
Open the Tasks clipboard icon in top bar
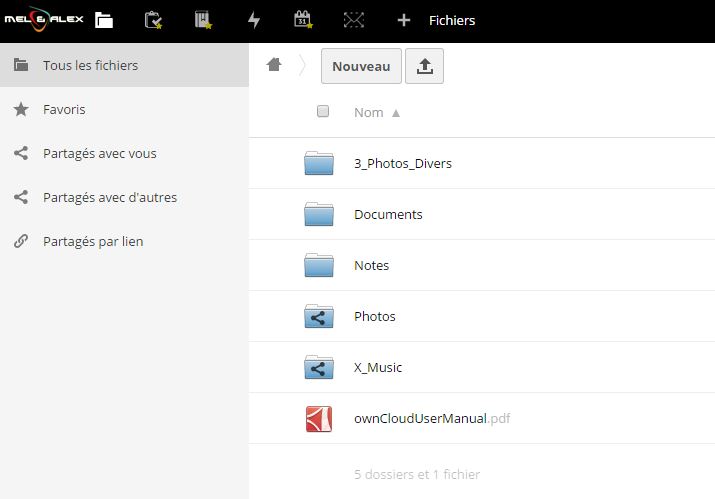(x=153, y=20)
